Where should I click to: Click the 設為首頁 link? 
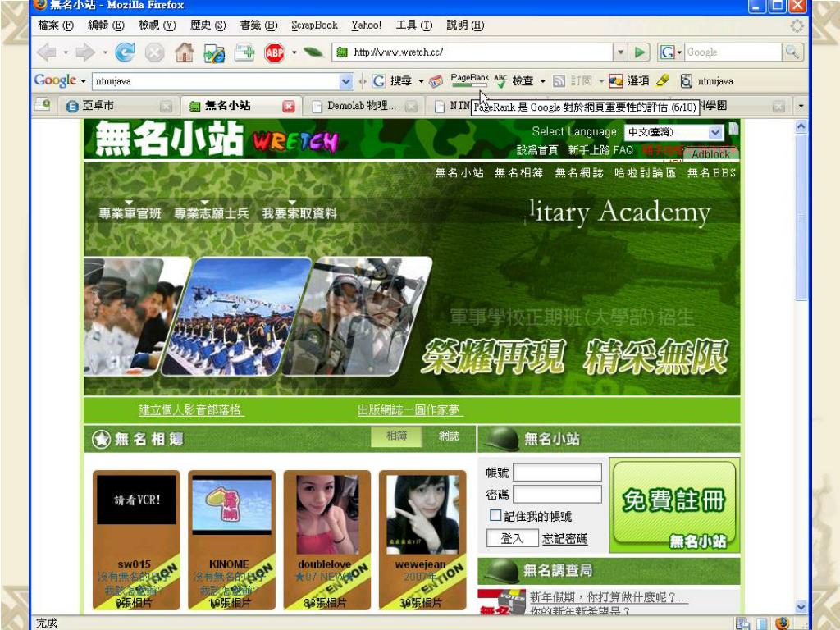[x=537, y=150]
